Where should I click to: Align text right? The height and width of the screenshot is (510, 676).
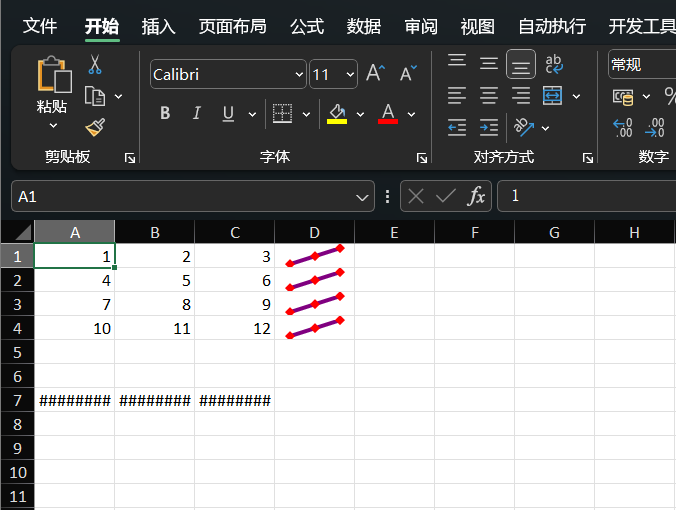point(521,96)
